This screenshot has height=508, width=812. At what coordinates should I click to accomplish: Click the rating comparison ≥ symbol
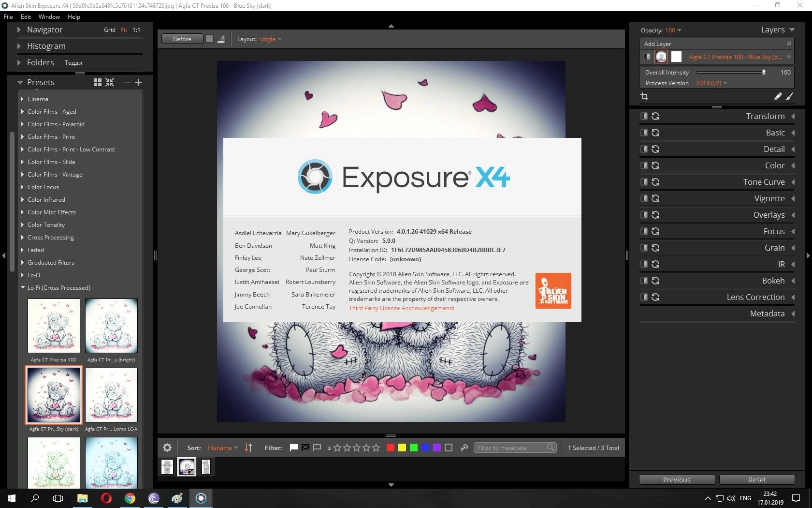(x=329, y=448)
